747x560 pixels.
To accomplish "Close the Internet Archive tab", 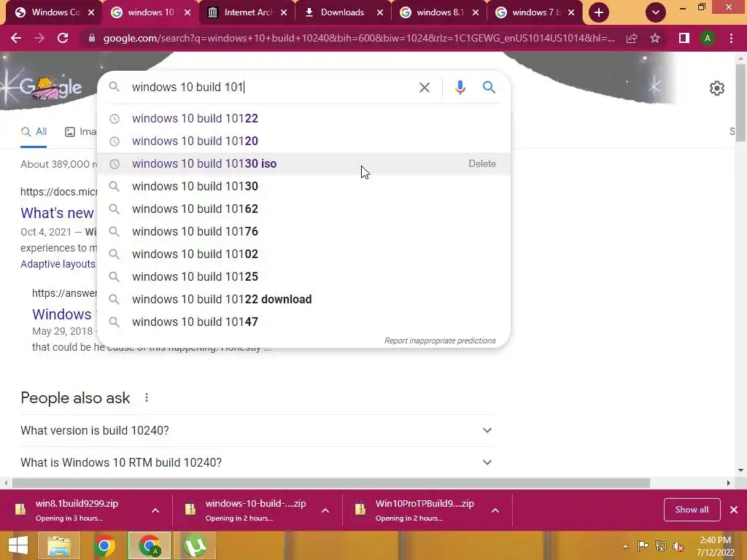I will pyautogui.click(x=284, y=12).
